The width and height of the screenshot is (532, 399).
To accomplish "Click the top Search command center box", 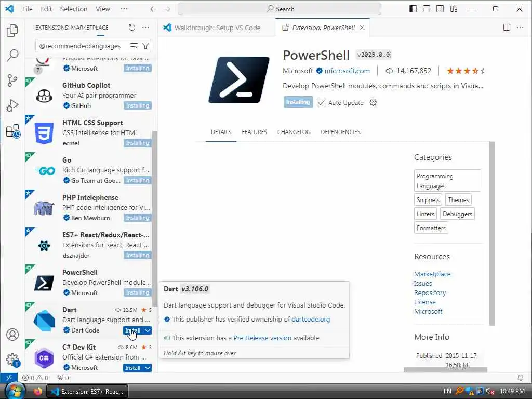I will point(279,9).
